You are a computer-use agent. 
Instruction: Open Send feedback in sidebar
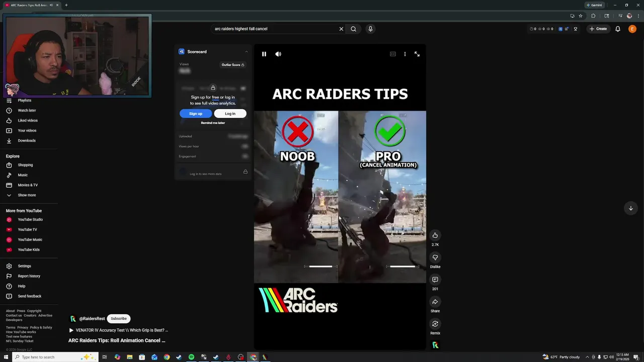tap(29, 296)
